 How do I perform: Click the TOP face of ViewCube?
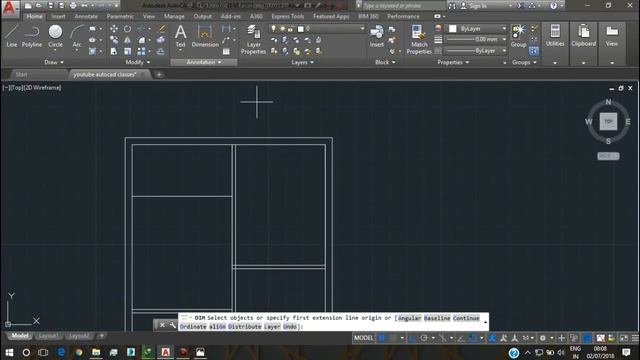608,122
